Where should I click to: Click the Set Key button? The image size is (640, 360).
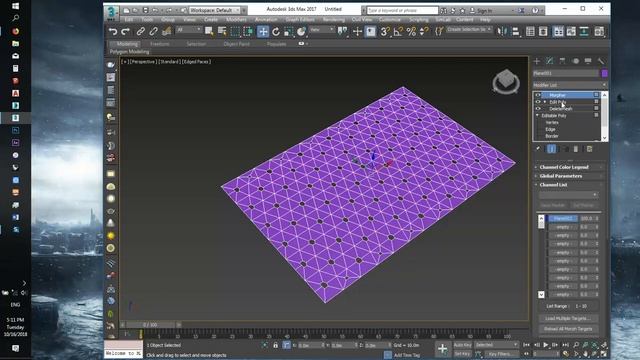[x=462, y=354]
